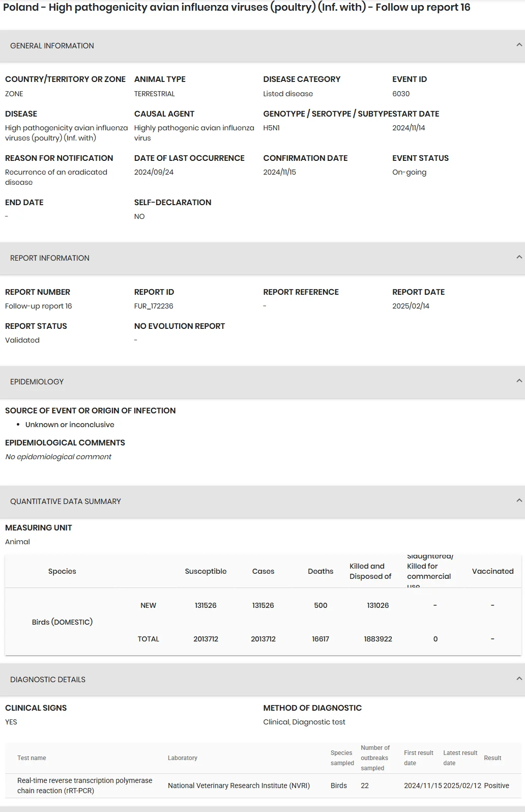The width and height of the screenshot is (525, 812).
Task: Click the Test name column header
Action: point(32,758)
